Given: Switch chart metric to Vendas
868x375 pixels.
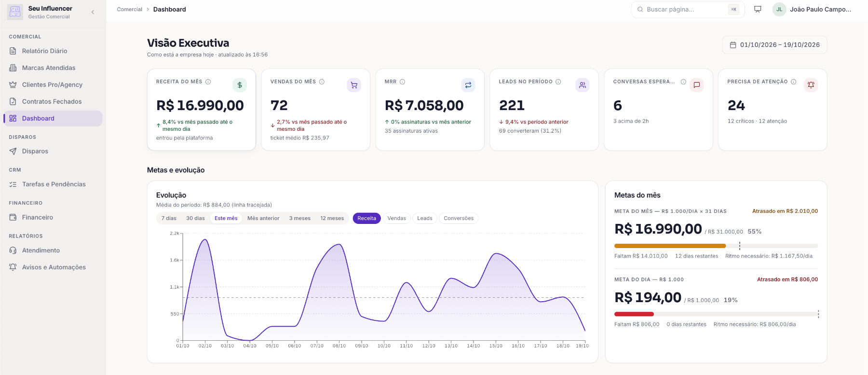Looking at the screenshot, I should pyautogui.click(x=397, y=218).
